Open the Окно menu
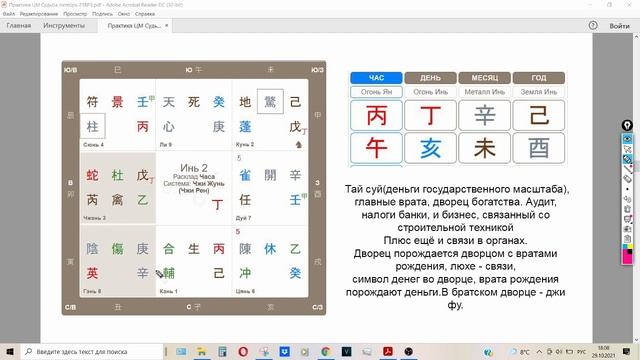640x360 pixels. 124,13
